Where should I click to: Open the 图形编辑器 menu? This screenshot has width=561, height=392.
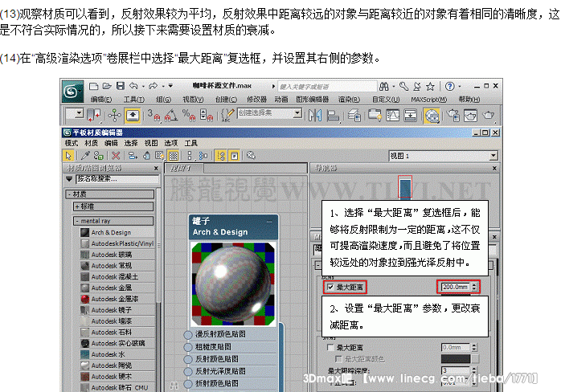313,100
